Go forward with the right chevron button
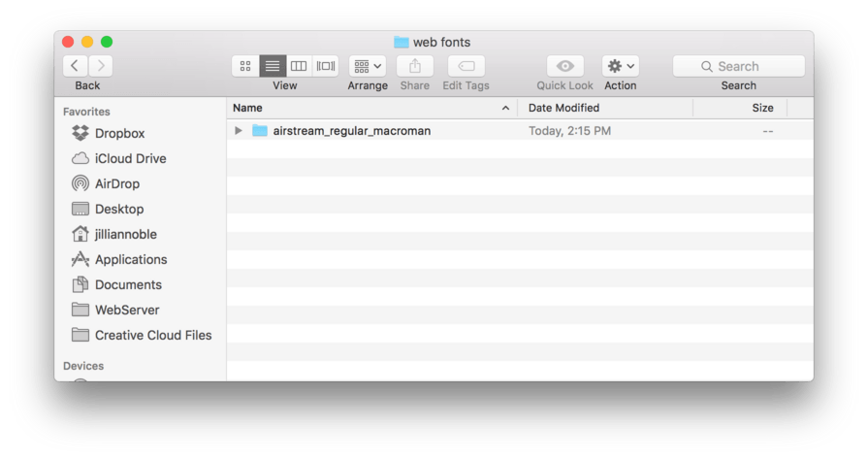868x459 pixels. click(101, 66)
